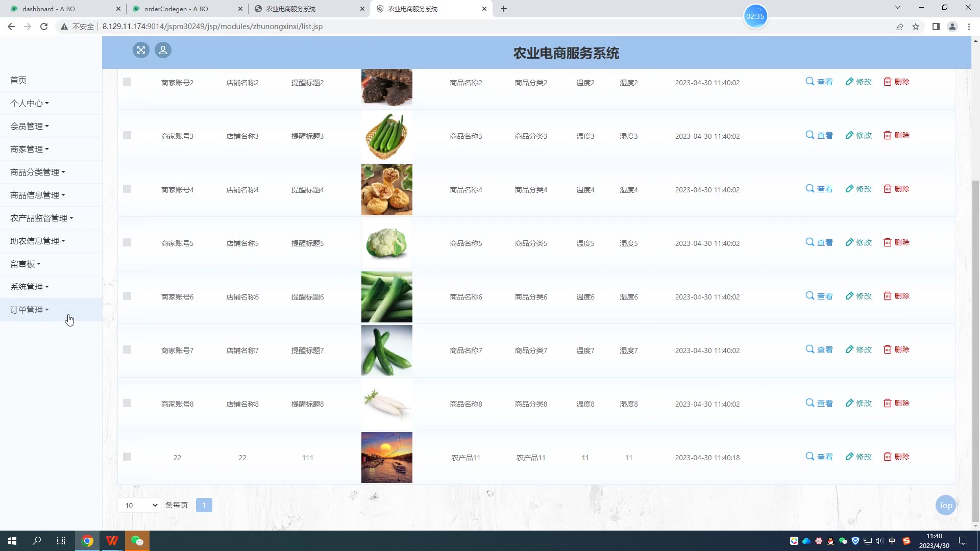Reload the page with browser refresh icon
The width and height of the screenshot is (980, 551).
point(44,27)
